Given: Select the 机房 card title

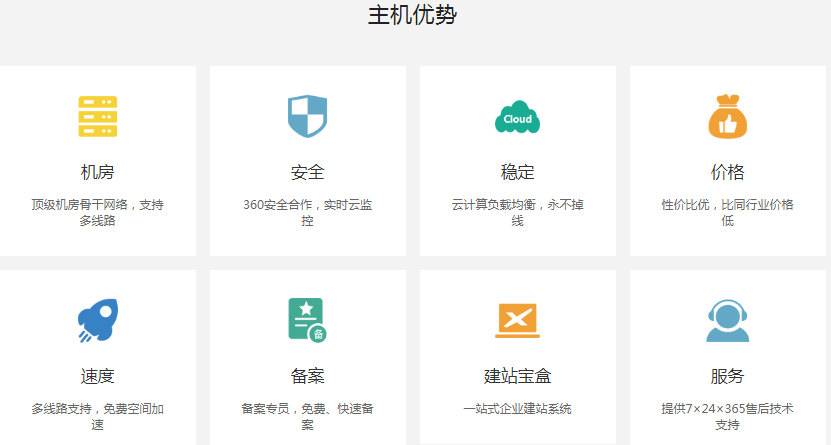Looking at the screenshot, I should tap(98, 172).
